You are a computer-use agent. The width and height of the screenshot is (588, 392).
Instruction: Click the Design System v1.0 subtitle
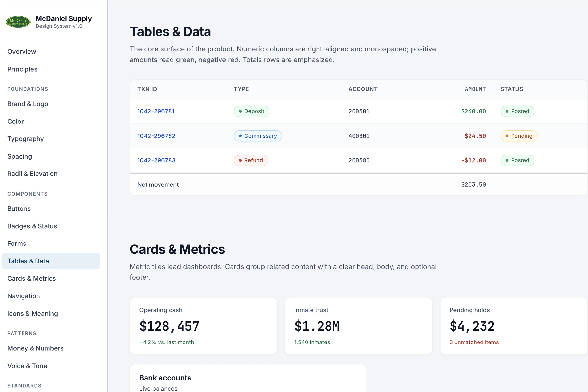59,26
